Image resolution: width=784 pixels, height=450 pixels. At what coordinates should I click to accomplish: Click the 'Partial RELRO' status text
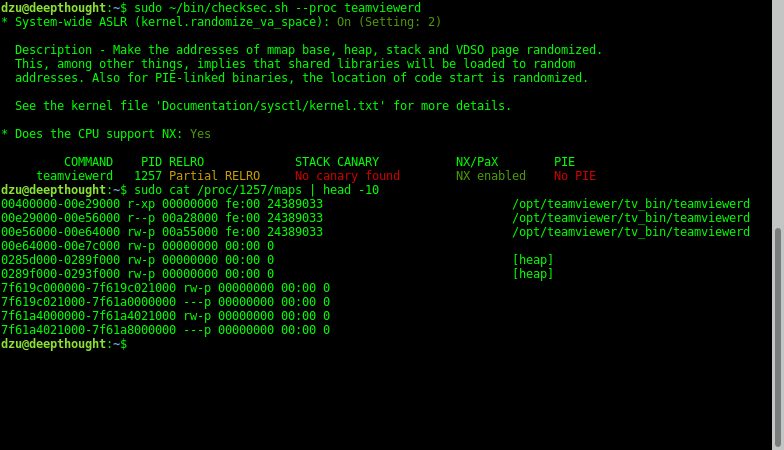coord(214,176)
